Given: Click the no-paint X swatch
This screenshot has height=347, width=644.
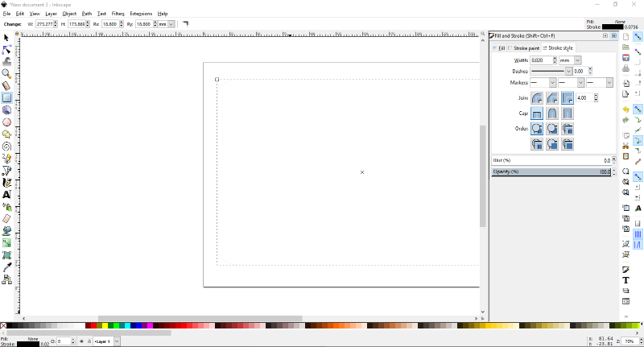Looking at the screenshot, I should point(3,325).
